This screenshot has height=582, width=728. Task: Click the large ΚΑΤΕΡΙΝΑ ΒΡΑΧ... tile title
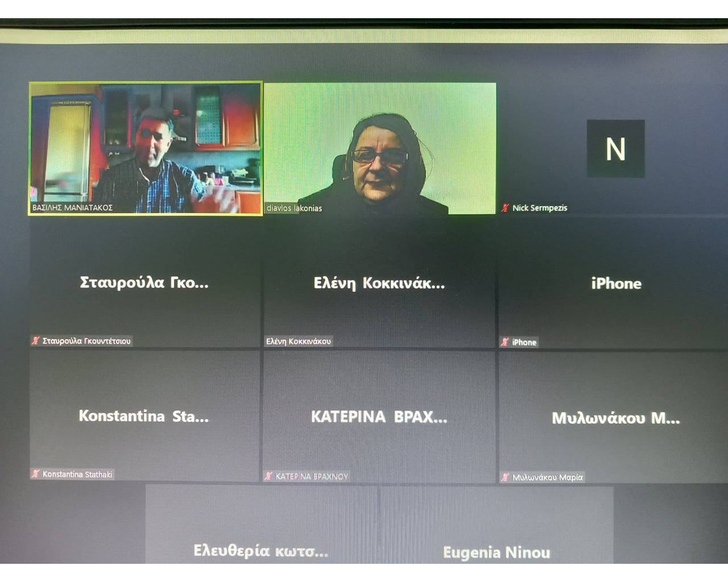coord(379,417)
